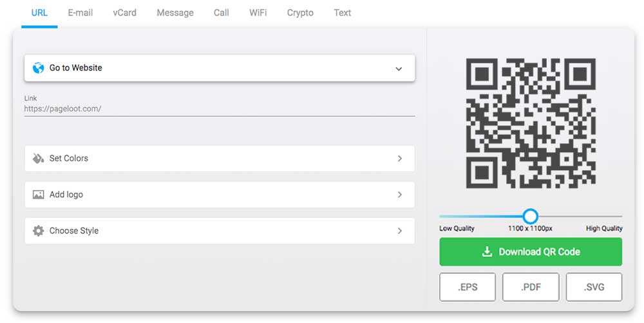Image resolution: width=644 pixels, height=323 pixels.
Task: Click the High Quality label
Action: [604, 228]
